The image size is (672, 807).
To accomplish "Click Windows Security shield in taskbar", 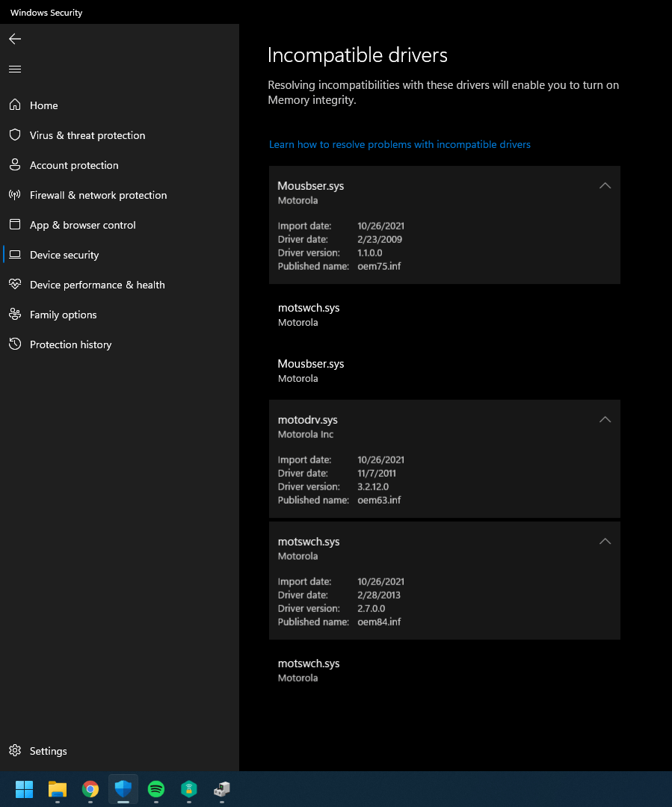I will click(123, 789).
